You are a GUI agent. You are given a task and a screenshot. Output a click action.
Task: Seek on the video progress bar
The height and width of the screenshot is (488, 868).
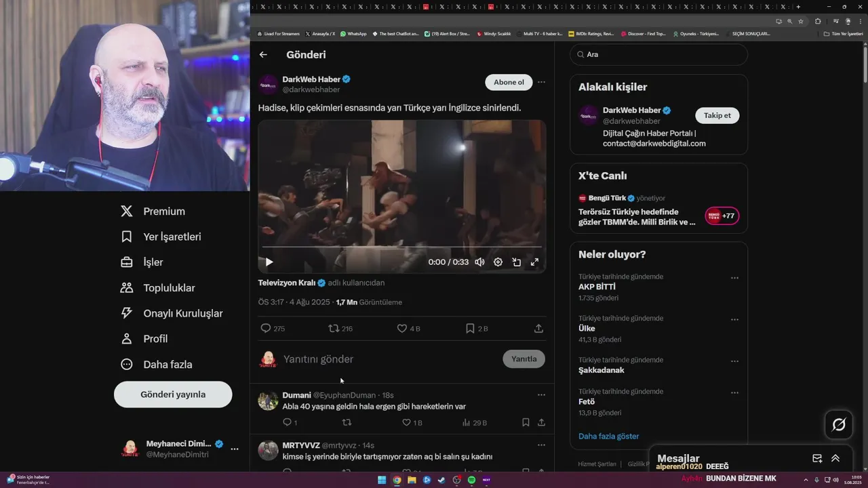(401, 247)
